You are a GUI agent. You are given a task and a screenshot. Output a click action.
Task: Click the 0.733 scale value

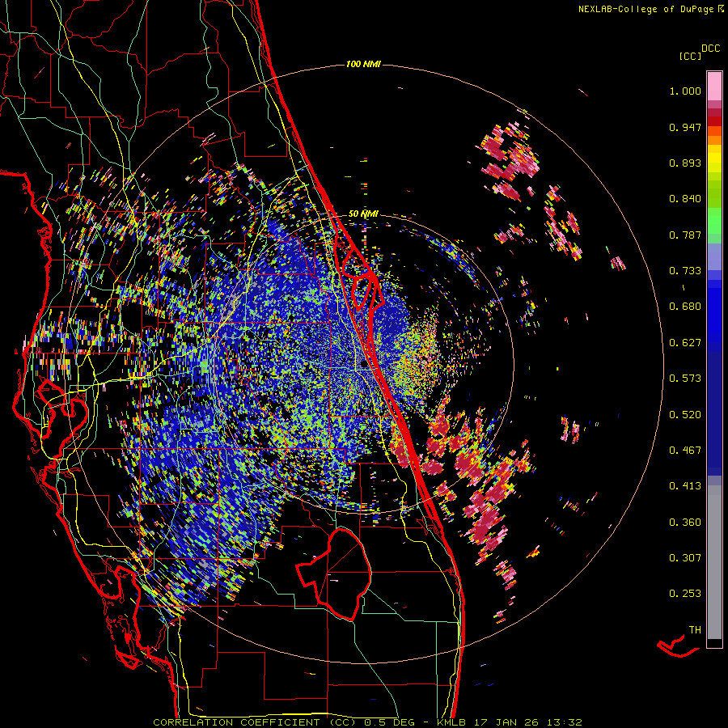685,271
